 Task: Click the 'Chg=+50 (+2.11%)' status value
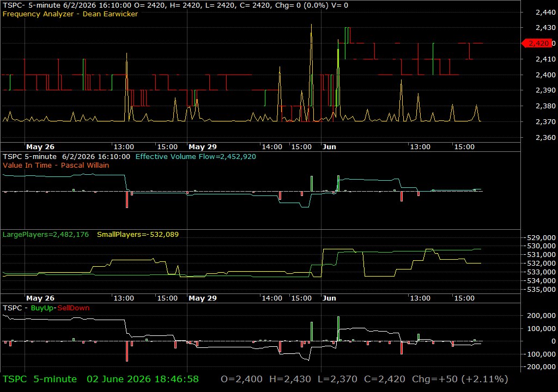click(460, 379)
